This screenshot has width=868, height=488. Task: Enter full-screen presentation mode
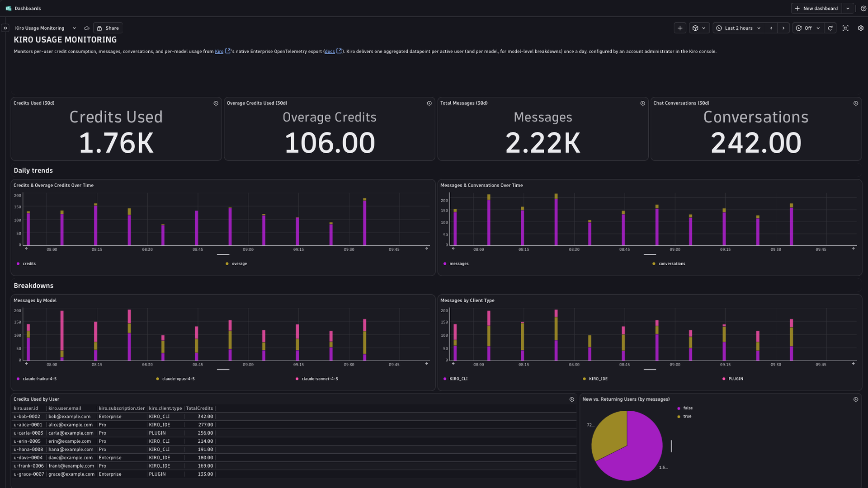845,28
